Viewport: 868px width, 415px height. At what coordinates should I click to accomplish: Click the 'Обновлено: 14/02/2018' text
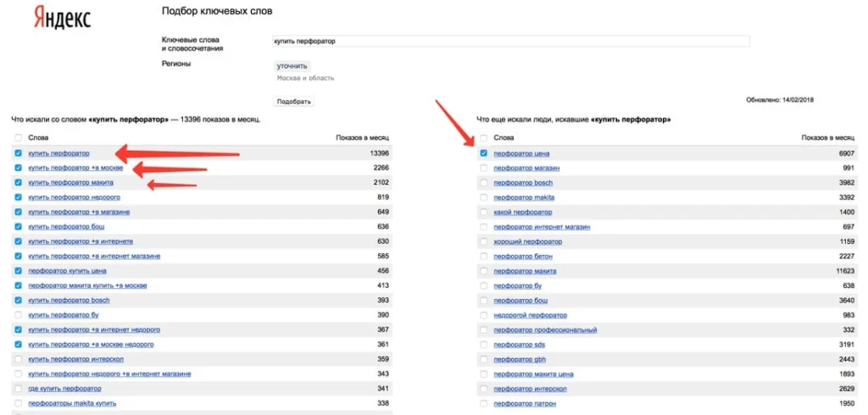click(x=780, y=100)
